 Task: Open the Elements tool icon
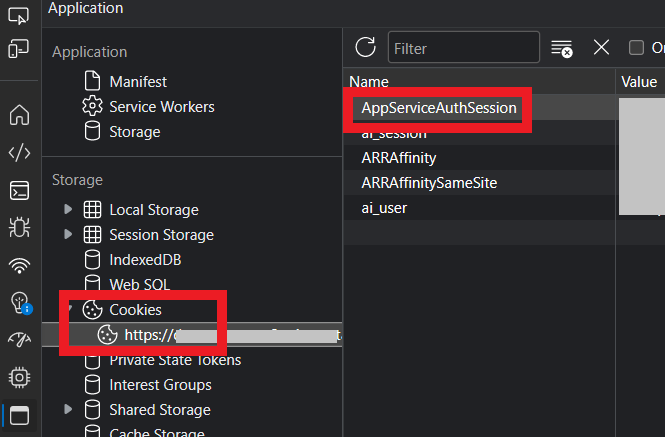pos(19,153)
